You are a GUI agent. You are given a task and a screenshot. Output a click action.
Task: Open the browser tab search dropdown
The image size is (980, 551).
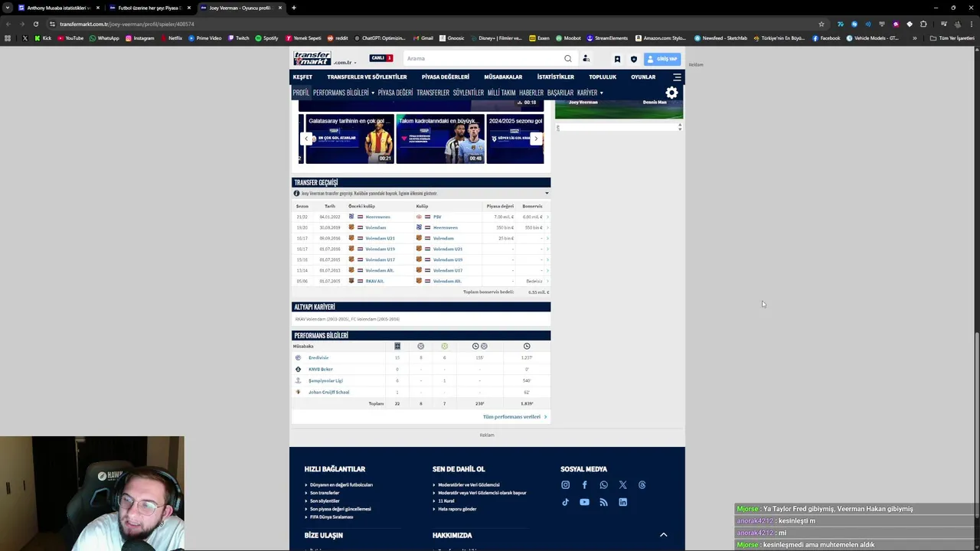[x=8, y=8]
